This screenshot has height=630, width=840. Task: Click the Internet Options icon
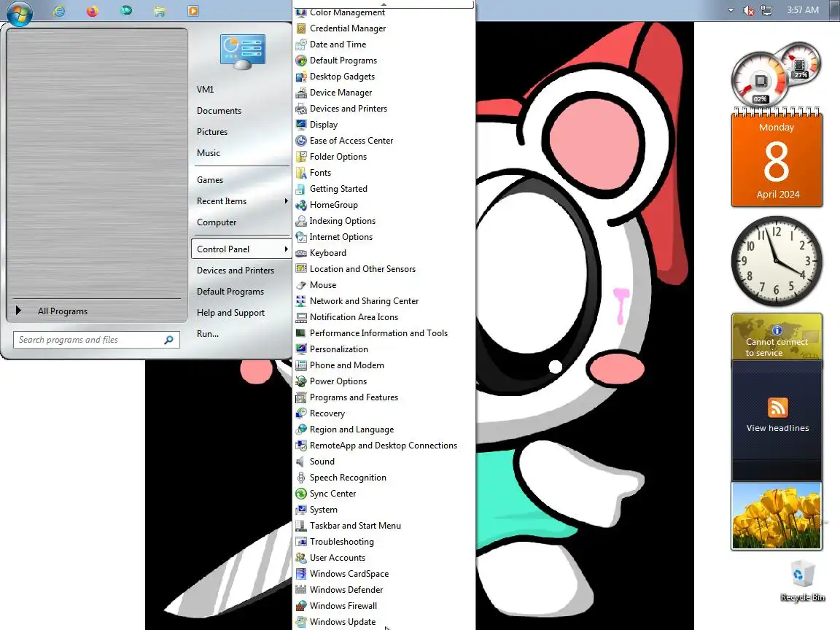pos(301,237)
